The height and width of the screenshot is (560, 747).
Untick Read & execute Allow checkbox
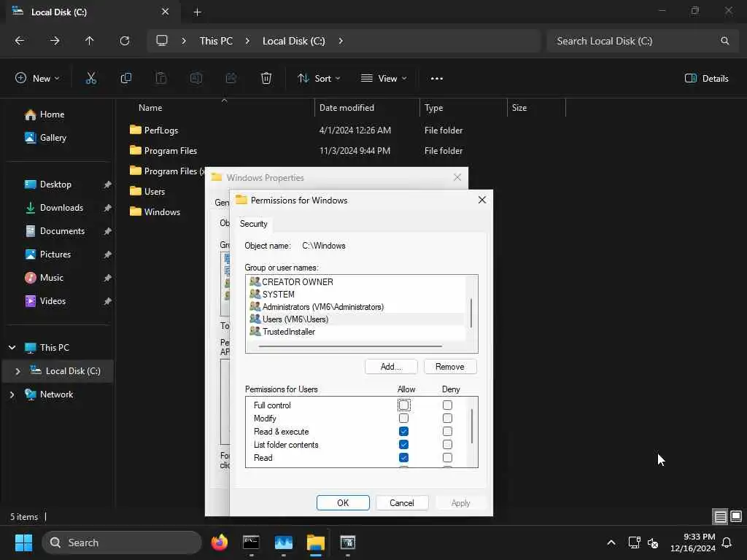(x=403, y=432)
